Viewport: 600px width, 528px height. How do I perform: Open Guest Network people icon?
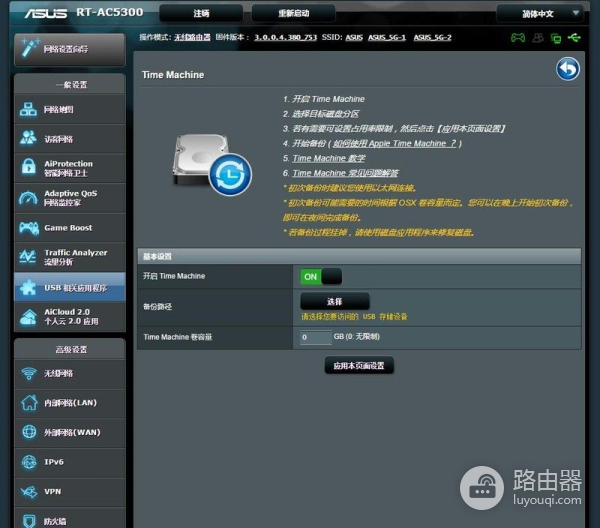[28, 139]
